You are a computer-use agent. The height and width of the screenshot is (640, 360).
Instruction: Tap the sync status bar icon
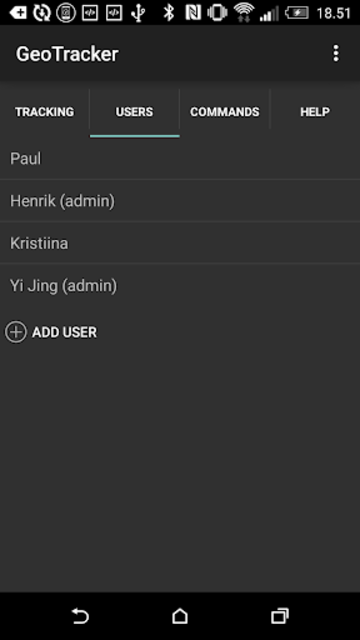coord(41,13)
